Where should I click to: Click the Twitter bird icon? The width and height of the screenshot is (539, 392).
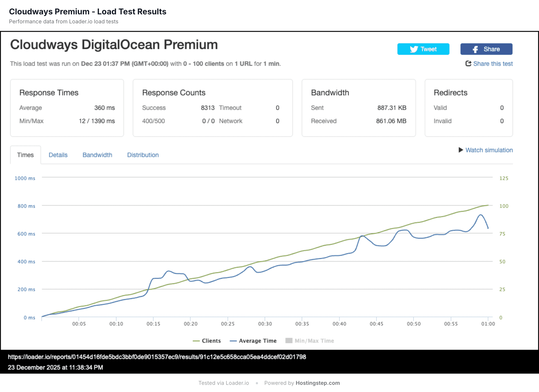click(x=414, y=49)
